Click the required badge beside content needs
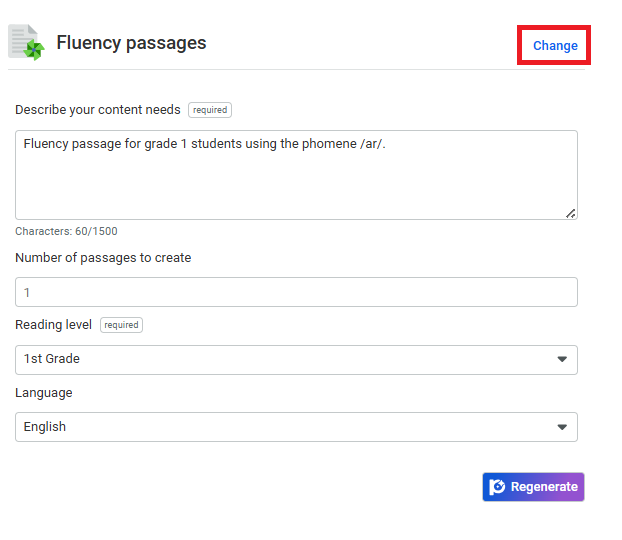622x540 pixels. (210, 110)
